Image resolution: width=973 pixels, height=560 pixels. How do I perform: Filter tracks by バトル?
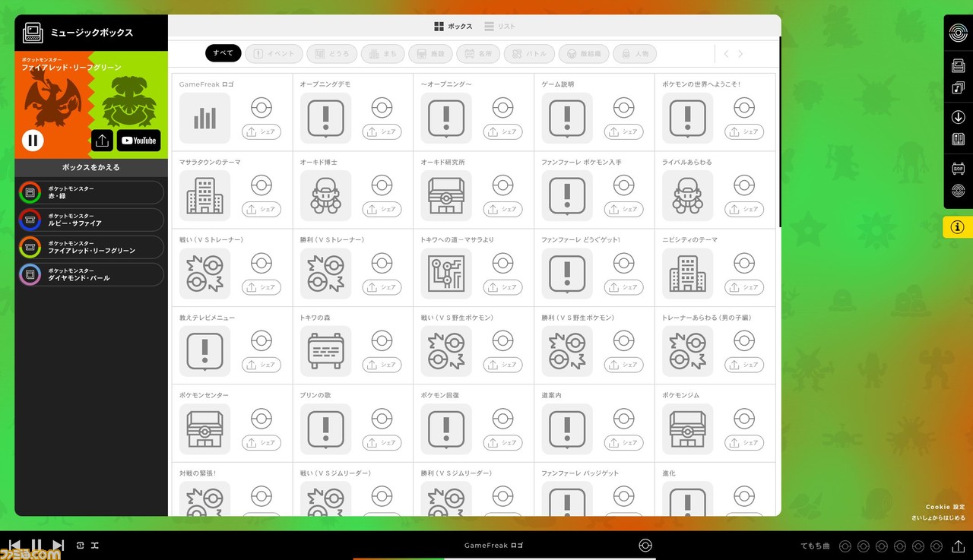click(x=529, y=54)
